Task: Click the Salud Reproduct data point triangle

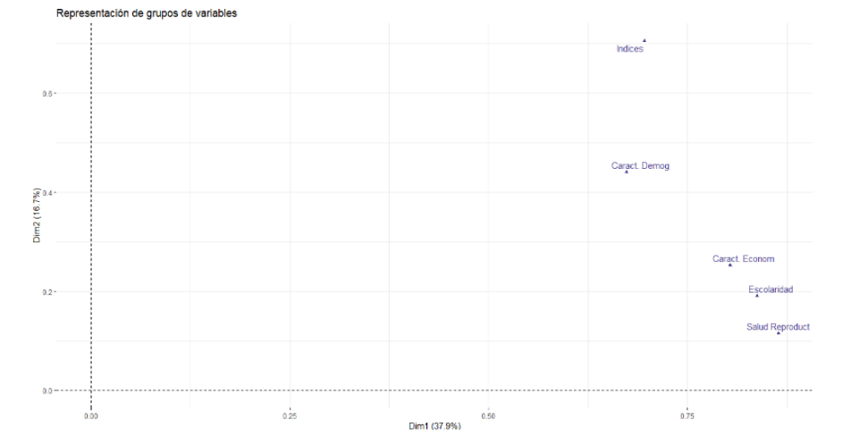Action: click(779, 332)
